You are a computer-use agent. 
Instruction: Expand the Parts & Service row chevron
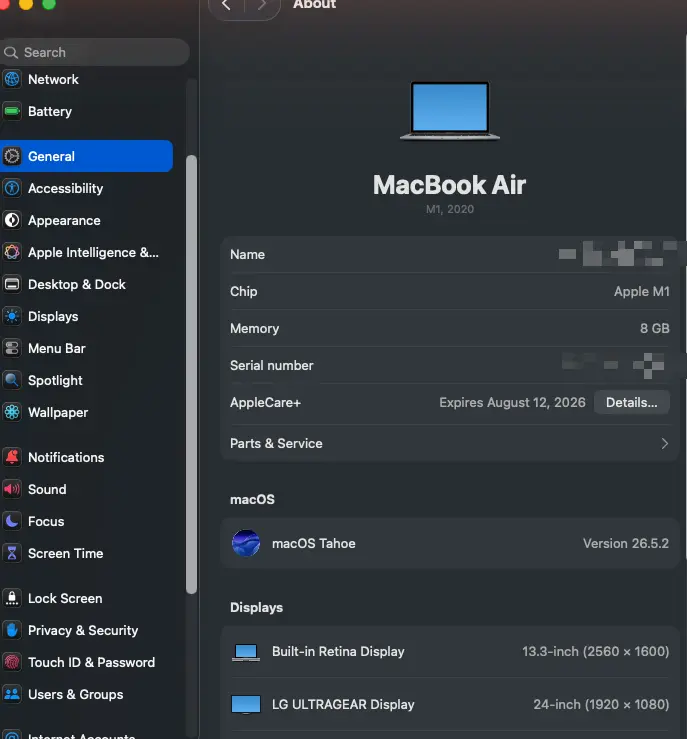pos(664,443)
